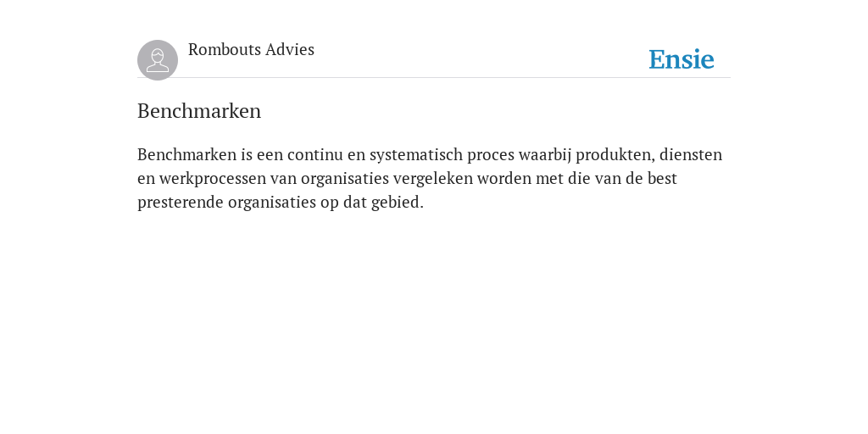
Task: Click the word presterende in the last line
Action: tap(181, 203)
